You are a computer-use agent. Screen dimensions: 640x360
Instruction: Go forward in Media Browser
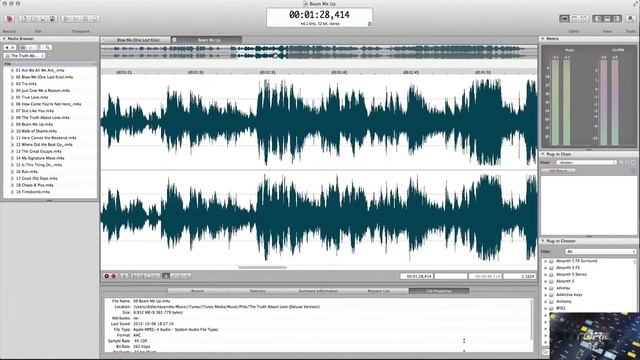click(13, 47)
